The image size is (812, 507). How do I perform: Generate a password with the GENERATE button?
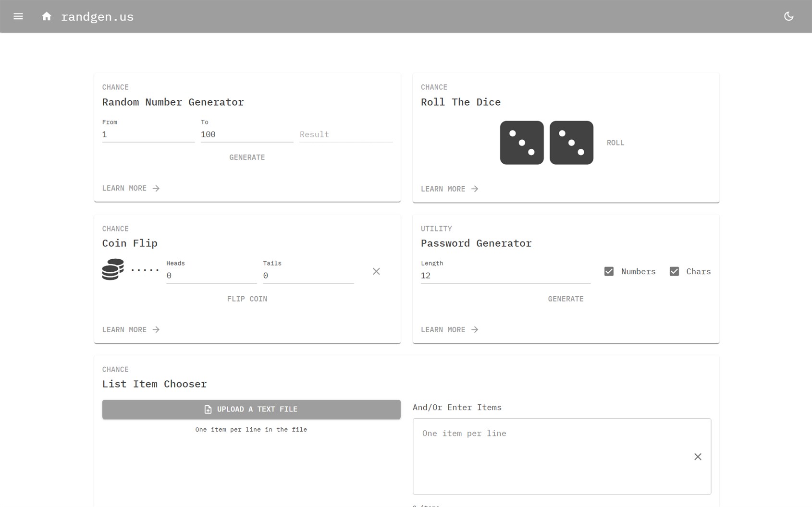566,299
